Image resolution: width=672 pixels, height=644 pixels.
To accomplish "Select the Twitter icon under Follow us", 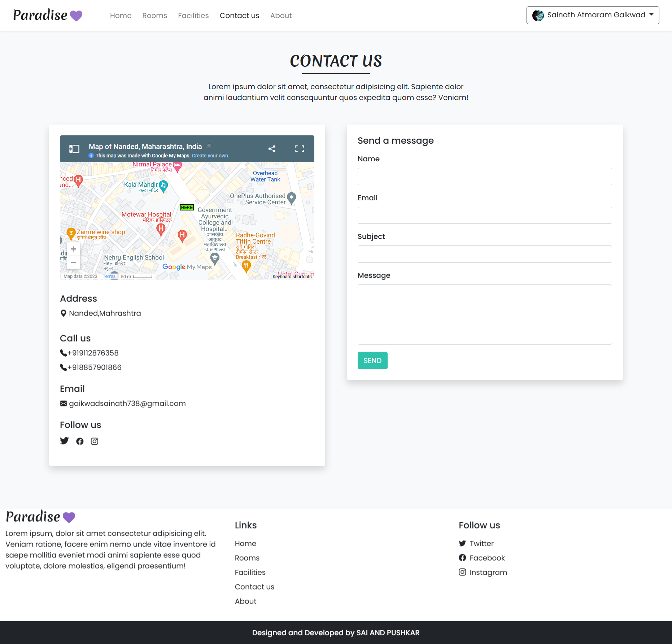I will pyautogui.click(x=64, y=441).
